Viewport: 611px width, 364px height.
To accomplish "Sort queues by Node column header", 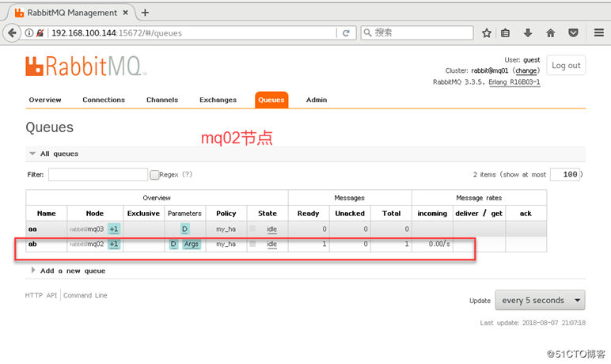I will tap(95, 213).
